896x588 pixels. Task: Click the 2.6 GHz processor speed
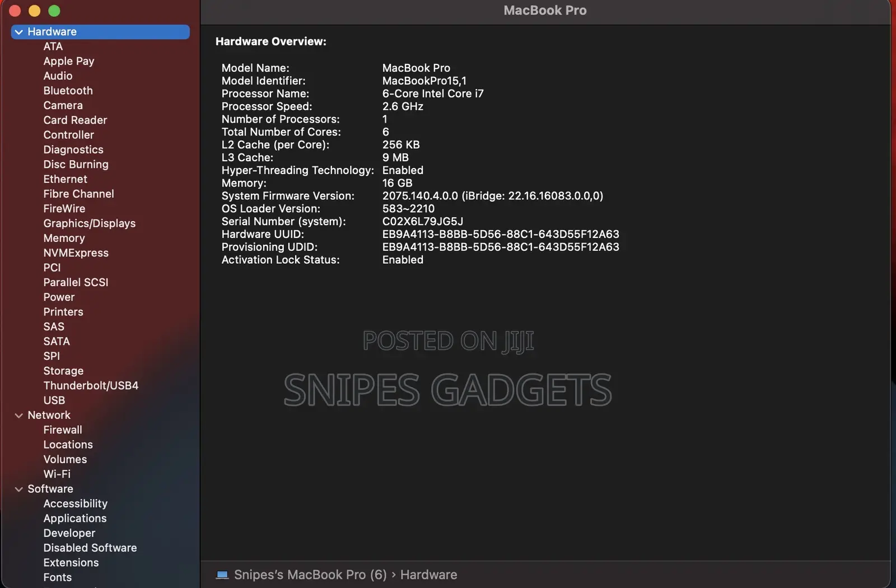403,106
